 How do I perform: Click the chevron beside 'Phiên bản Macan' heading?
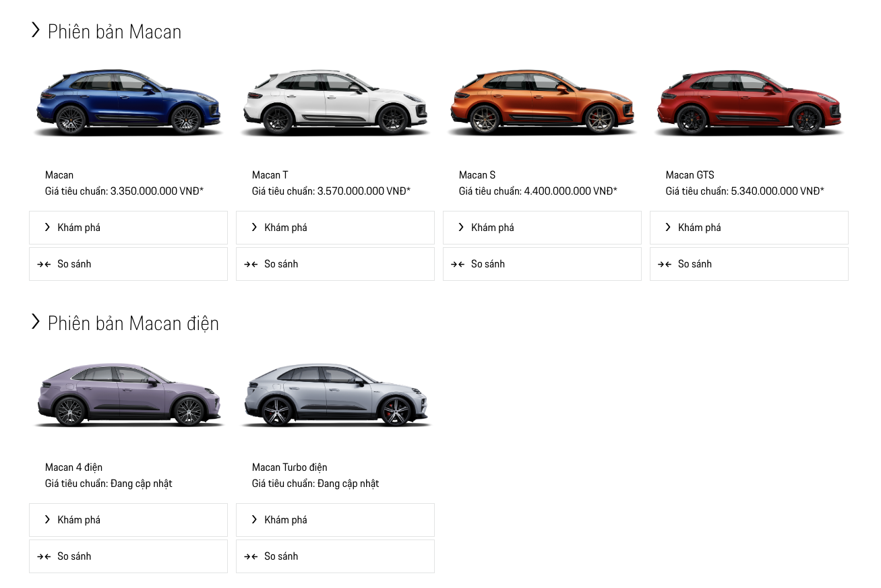35,30
